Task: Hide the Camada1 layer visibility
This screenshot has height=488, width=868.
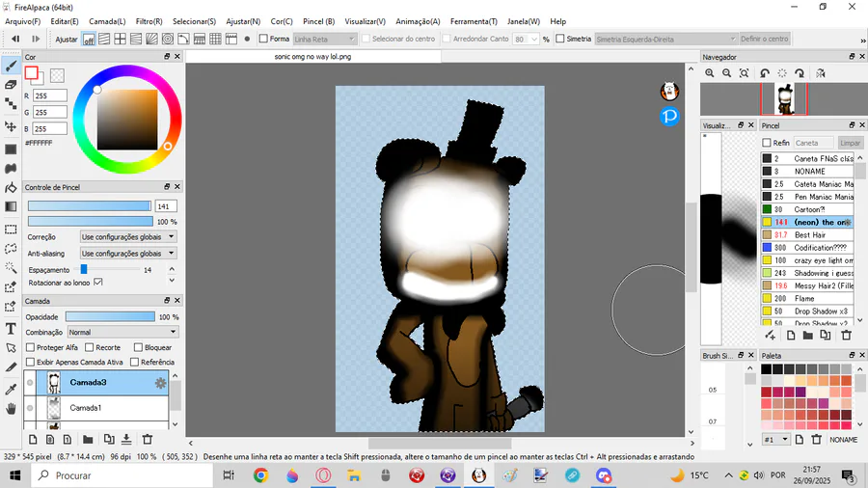Action: (x=30, y=408)
